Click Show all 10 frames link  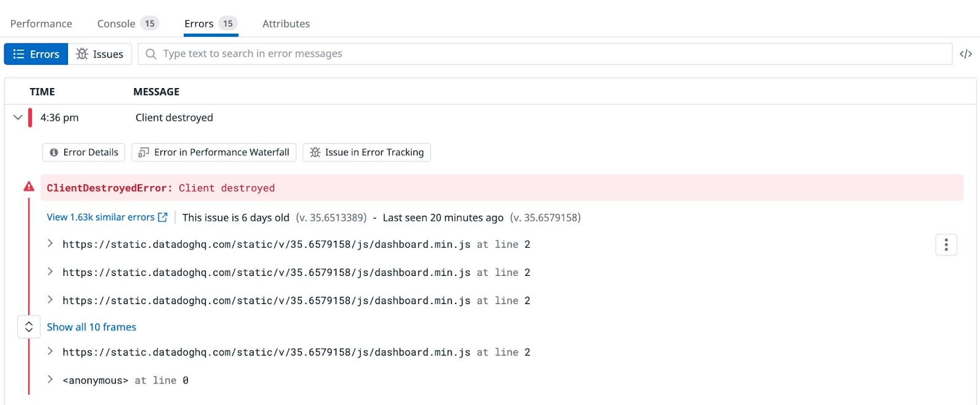coord(92,327)
